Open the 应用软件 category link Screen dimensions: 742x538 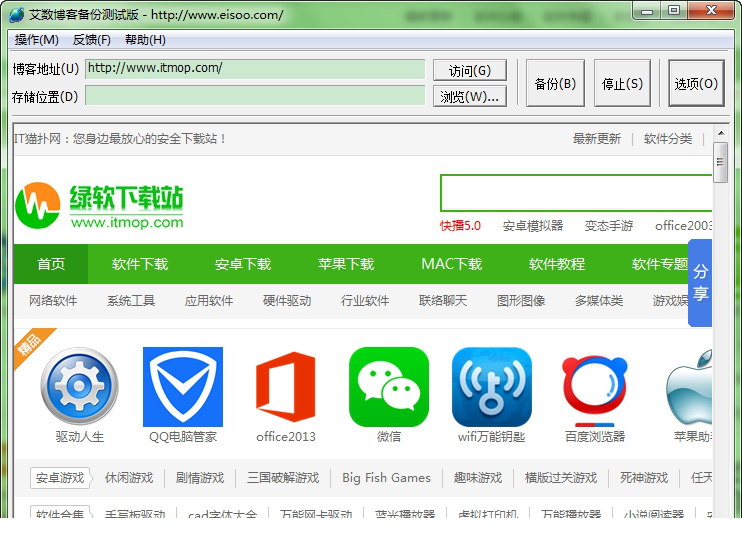(x=209, y=300)
